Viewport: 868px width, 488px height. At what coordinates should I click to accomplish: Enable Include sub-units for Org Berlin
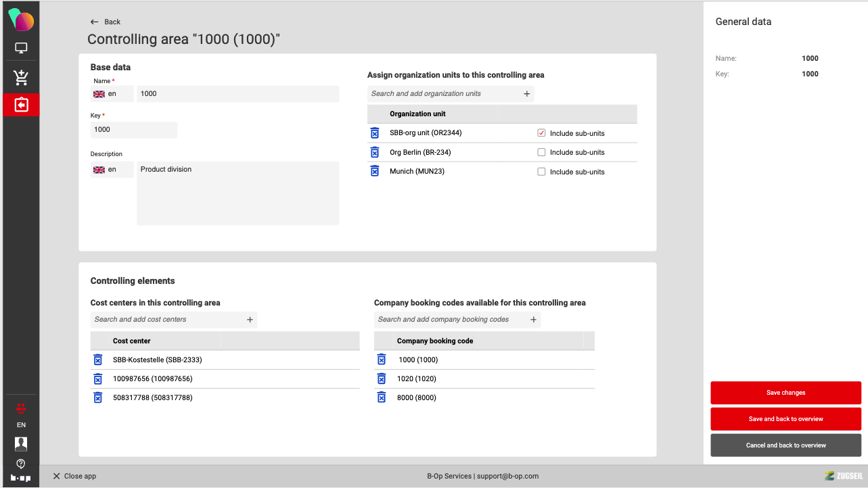click(541, 152)
